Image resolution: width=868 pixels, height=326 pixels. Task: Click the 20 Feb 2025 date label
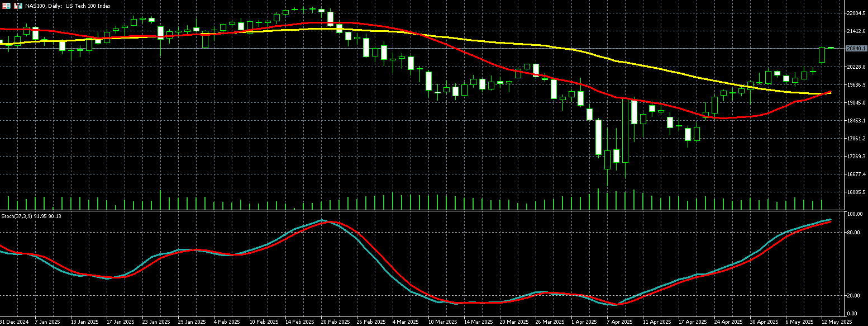(x=336, y=323)
